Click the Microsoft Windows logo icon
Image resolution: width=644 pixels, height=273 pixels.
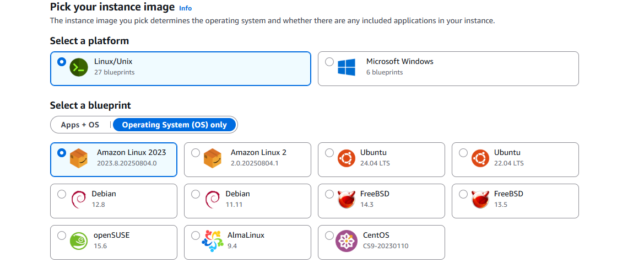tap(346, 67)
